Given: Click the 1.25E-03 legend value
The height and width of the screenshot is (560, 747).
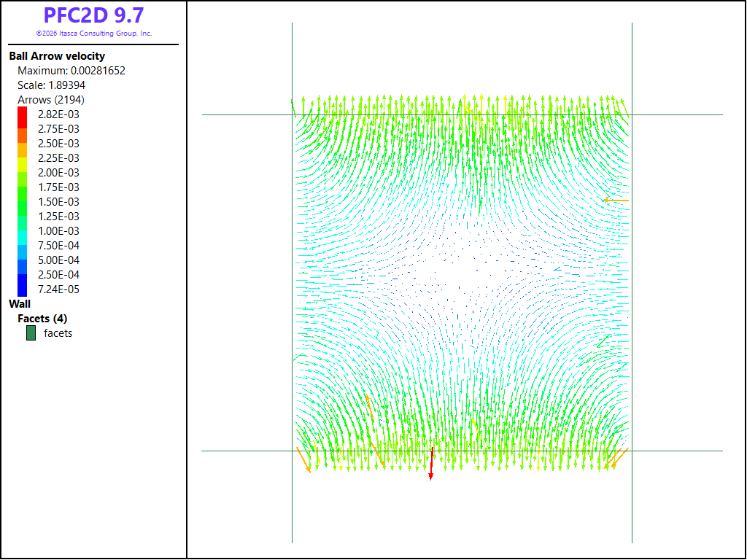Looking at the screenshot, I should pyautogui.click(x=58, y=217).
